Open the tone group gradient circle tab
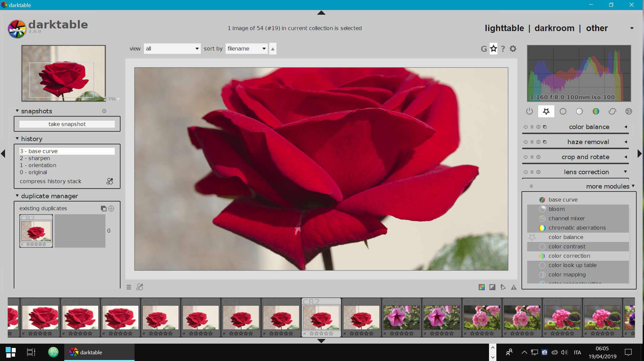The height and width of the screenshot is (361, 644). click(x=579, y=111)
